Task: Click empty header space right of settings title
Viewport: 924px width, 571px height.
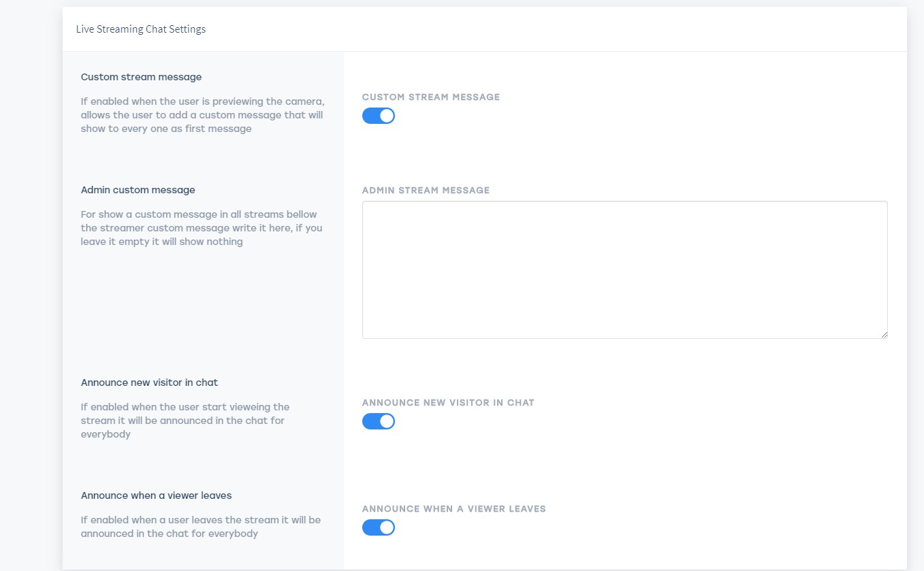Action: (x=545, y=29)
